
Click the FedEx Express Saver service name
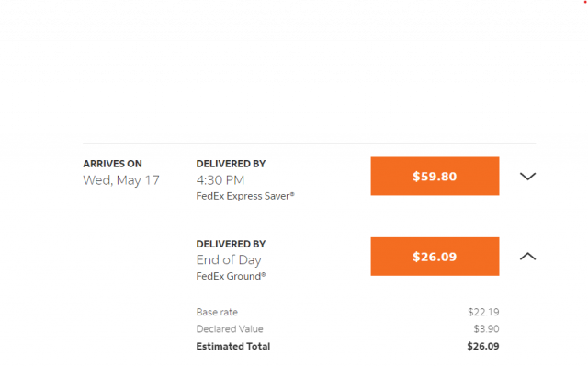pos(245,196)
